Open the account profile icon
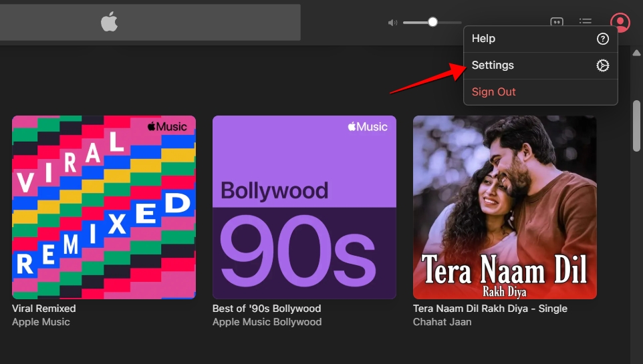Screen dimensions: 643x364 tap(620, 22)
